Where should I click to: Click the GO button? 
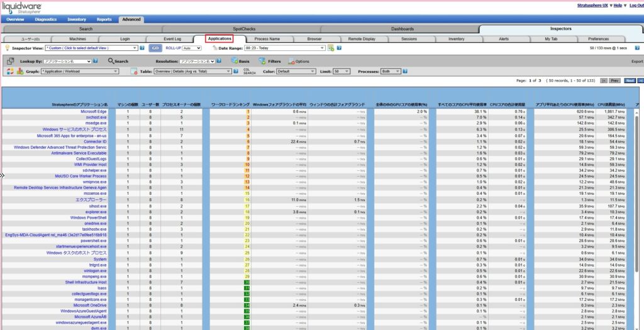(x=155, y=48)
